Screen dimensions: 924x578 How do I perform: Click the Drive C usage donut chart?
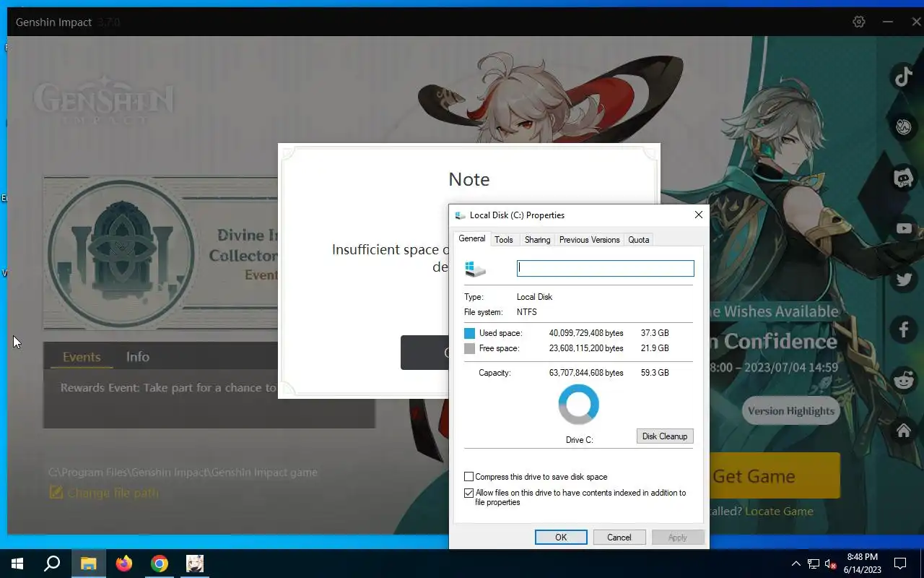[579, 405]
